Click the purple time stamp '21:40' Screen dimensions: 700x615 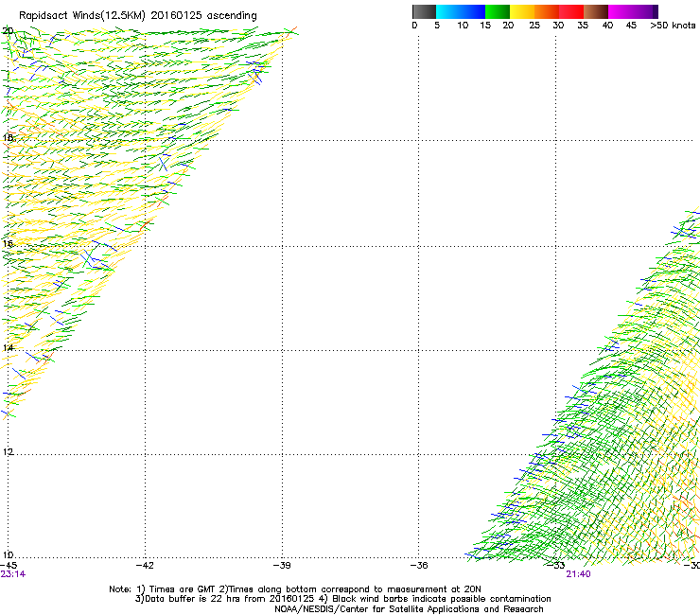[x=578, y=574]
